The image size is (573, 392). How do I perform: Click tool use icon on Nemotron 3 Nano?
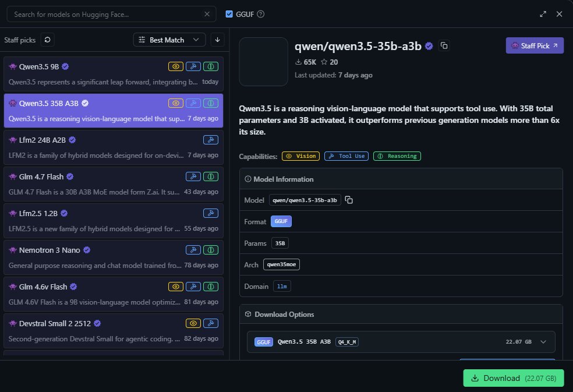pyautogui.click(x=193, y=250)
